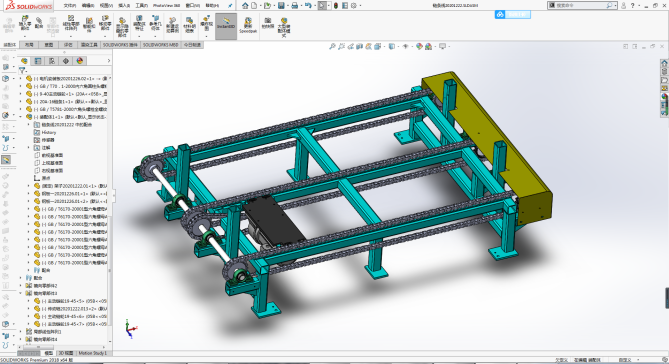Click the Print icon in top bar
669x364 pixels.
tap(294, 6)
